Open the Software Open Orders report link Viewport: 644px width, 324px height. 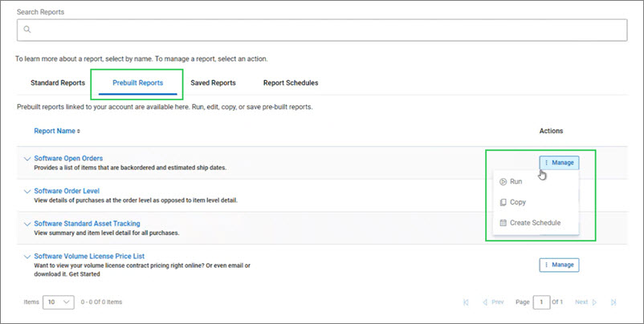tap(68, 158)
